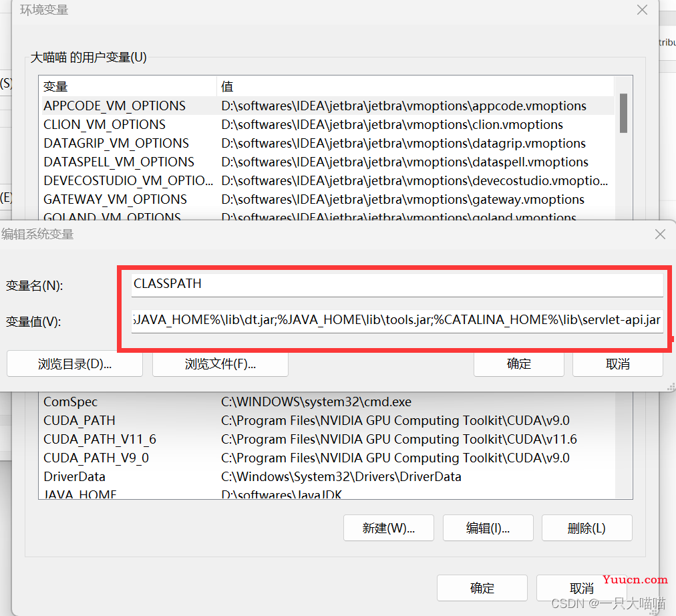676x616 pixels.
Task: Select the CUDA_PATH system variable row
Action: click(x=327, y=420)
